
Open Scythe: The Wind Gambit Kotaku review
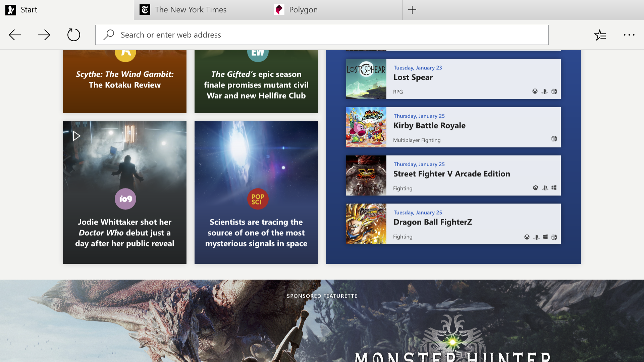pos(125,79)
